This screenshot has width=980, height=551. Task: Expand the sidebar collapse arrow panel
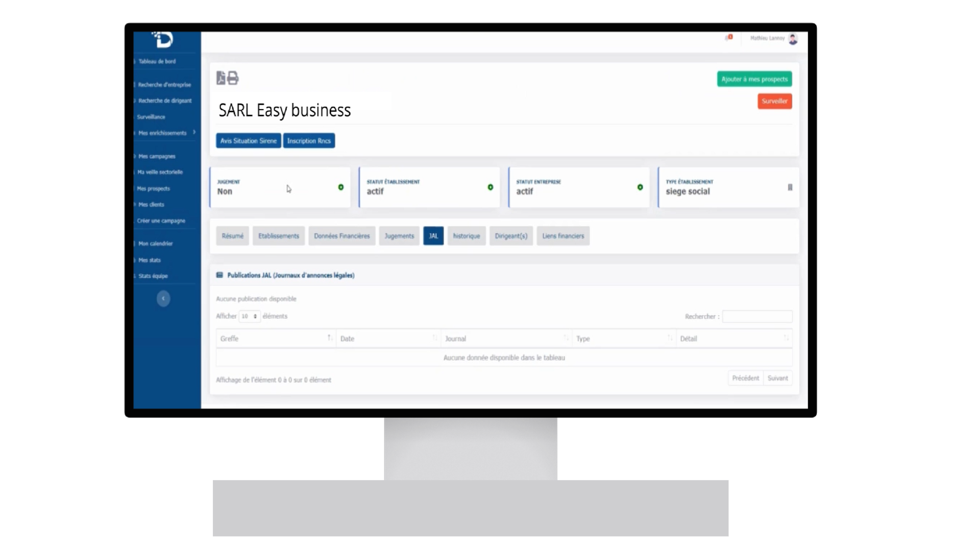163,298
